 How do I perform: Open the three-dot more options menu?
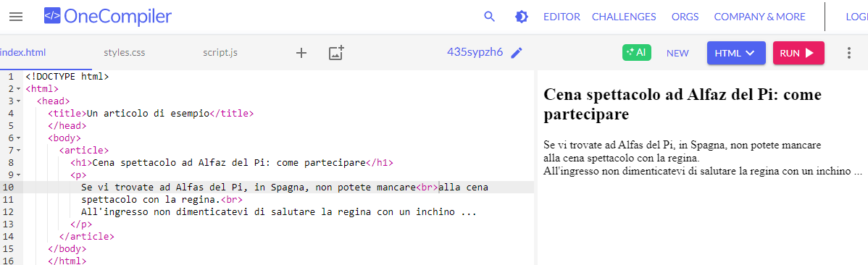click(848, 53)
